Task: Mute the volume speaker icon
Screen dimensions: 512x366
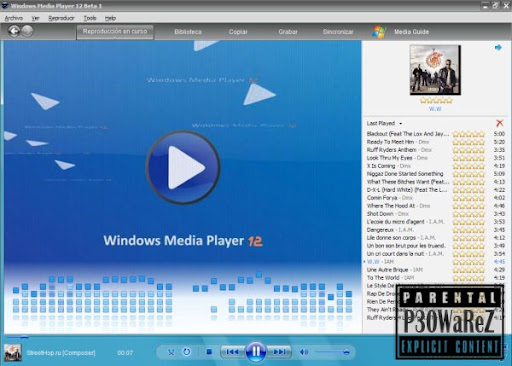Action: 304,352
